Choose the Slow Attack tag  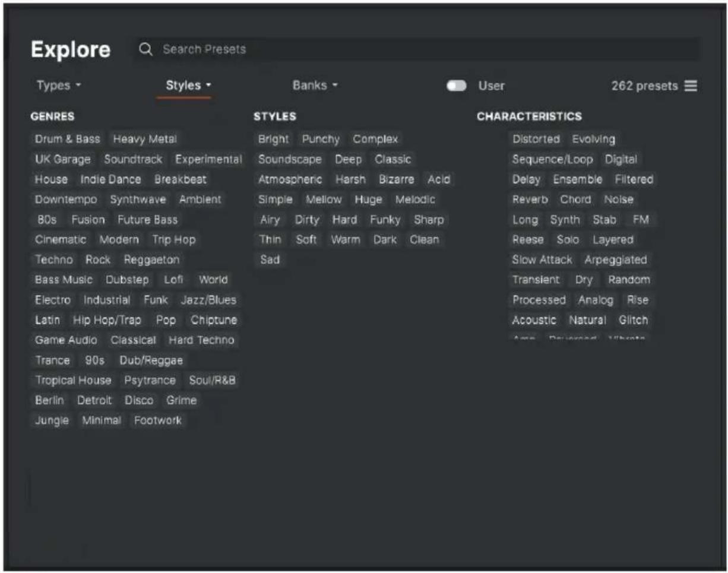(542, 260)
